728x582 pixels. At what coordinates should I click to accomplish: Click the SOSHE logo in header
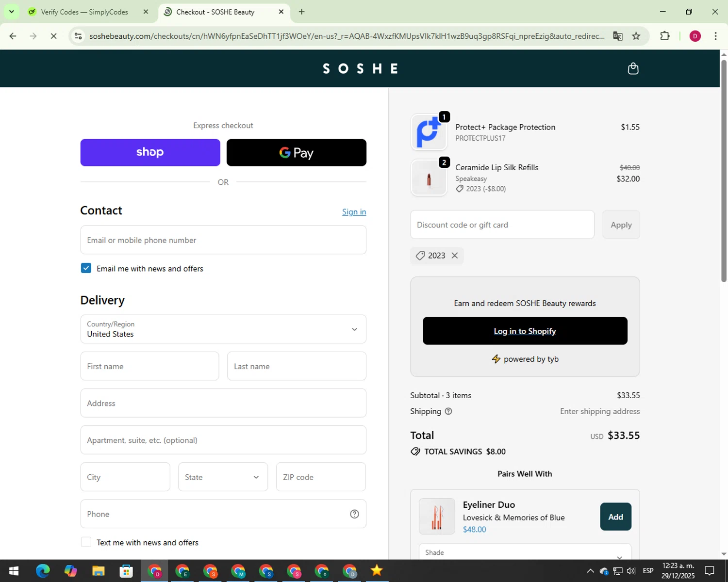[x=360, y=69]
